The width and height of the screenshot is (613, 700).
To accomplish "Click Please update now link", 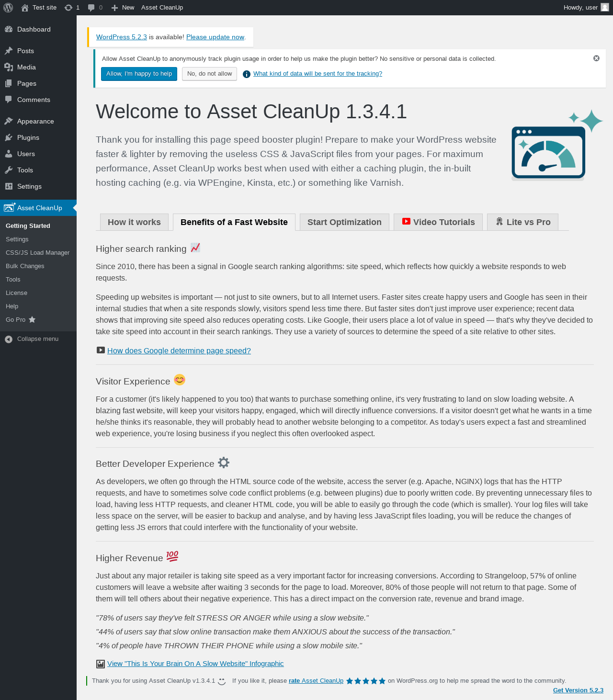I will (215, 37).
